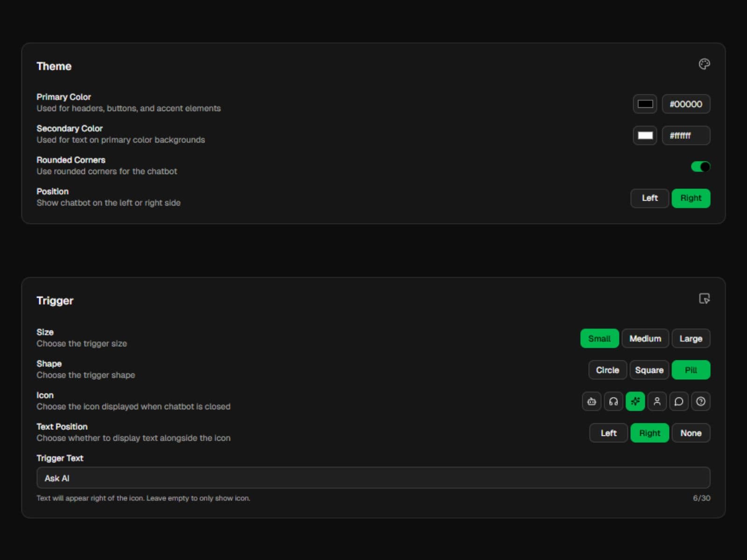747x560 pixels.
Task: Open the Primary Color picker swatch
Action: pyautogui.click(x=645, y=104)
